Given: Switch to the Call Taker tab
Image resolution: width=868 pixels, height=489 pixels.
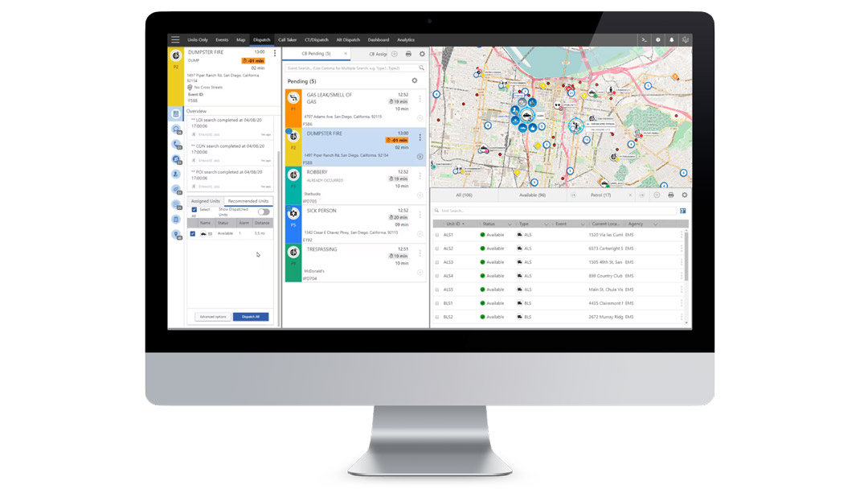Looking at the screenshot, I should [287, 39].
